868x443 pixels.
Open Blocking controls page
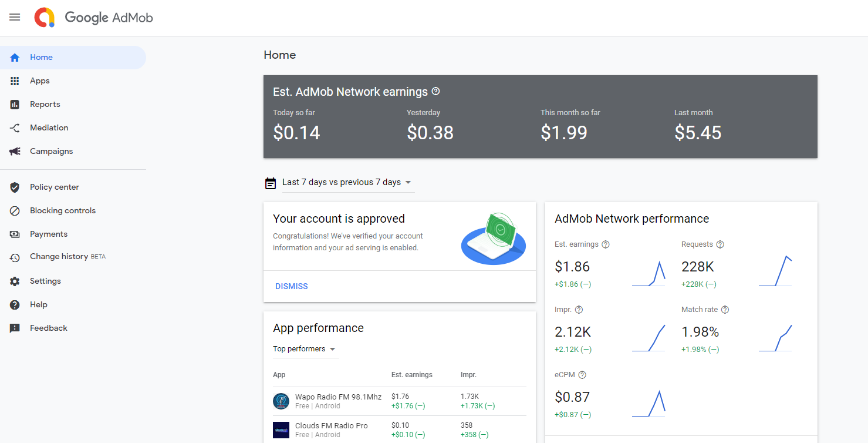point(63,211)
